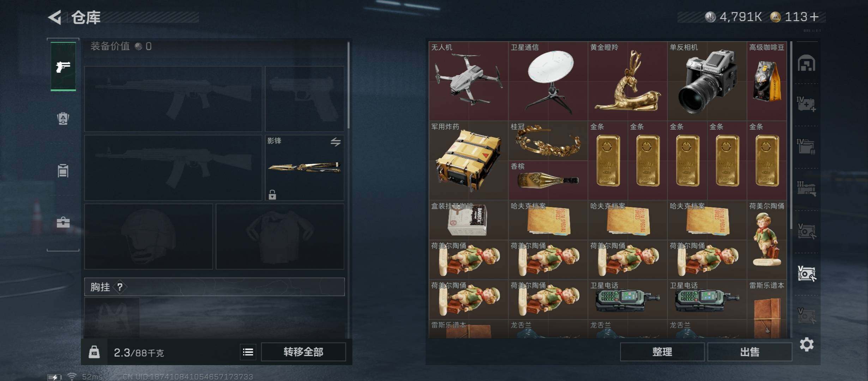The image size is (868, 381).
Task: Click the 出售 sell button
Action: pos(750,352)
